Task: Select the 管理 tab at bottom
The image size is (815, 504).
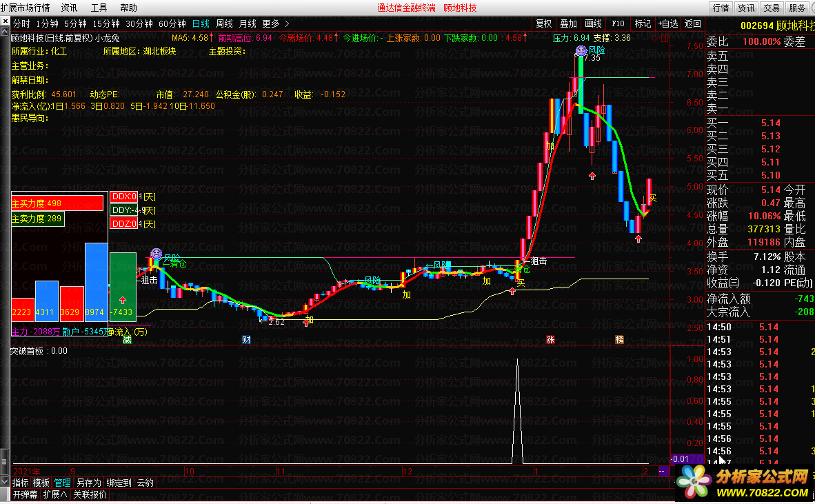Action: tap(62, 483)
